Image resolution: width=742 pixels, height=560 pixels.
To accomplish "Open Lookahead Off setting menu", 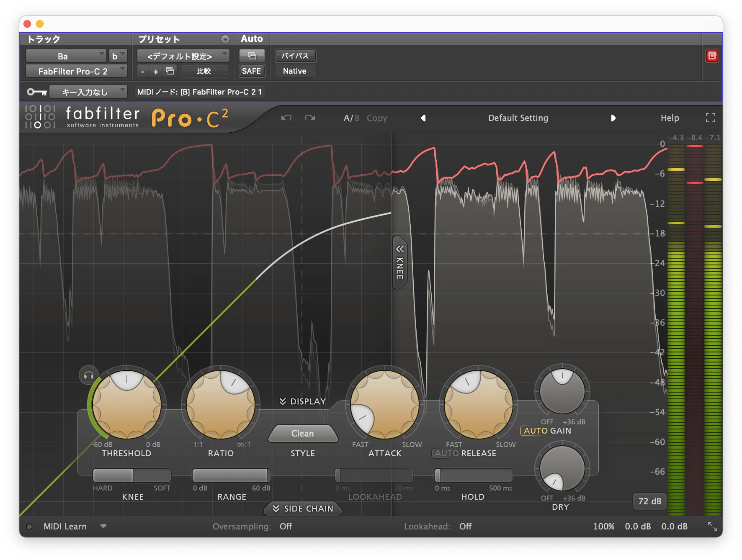I will click(466, 527).
